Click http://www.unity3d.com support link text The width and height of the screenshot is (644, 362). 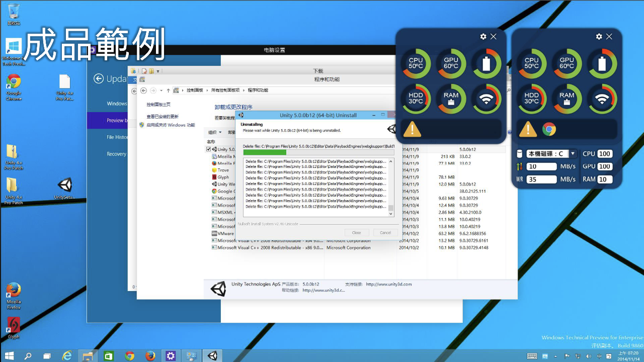pyautogui.click(x=389, y=284)
